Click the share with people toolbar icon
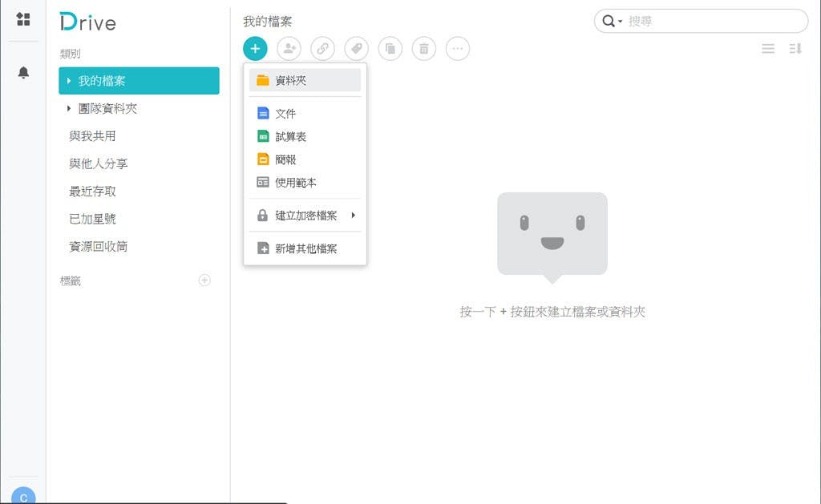Image resolution: width=821 pixels, height=504 pixels. click(x=289, y=49)
